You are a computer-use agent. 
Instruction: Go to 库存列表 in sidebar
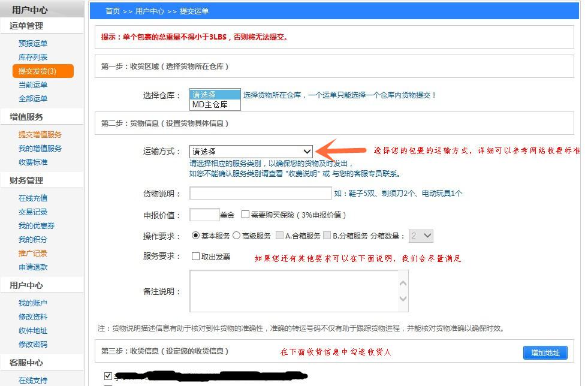pyautogui.click(x=33, y=58)
